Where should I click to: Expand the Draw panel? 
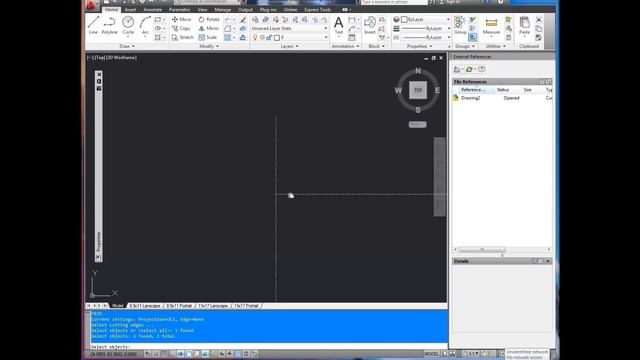coord(127,46)
